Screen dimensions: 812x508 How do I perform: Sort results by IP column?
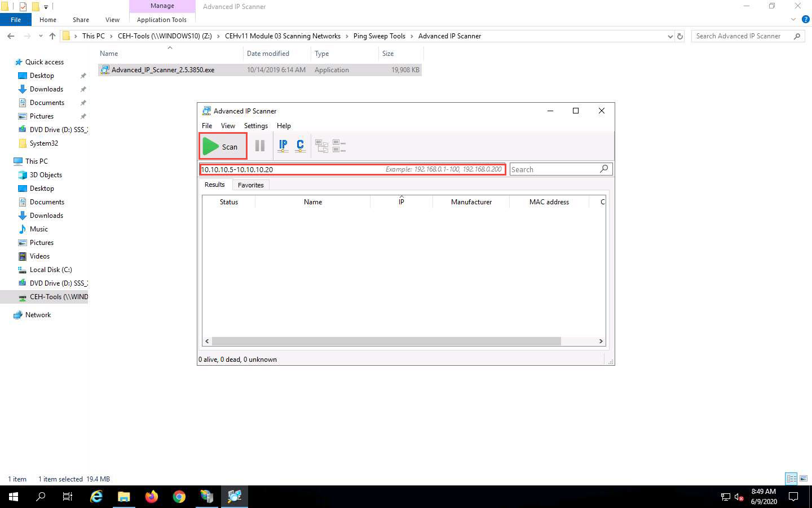401,202
